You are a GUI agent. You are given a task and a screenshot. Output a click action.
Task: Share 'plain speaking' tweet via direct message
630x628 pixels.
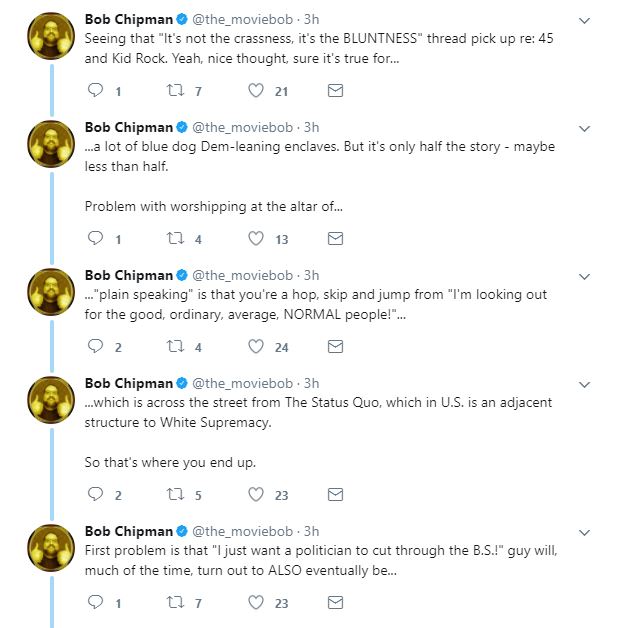(335, 346)
